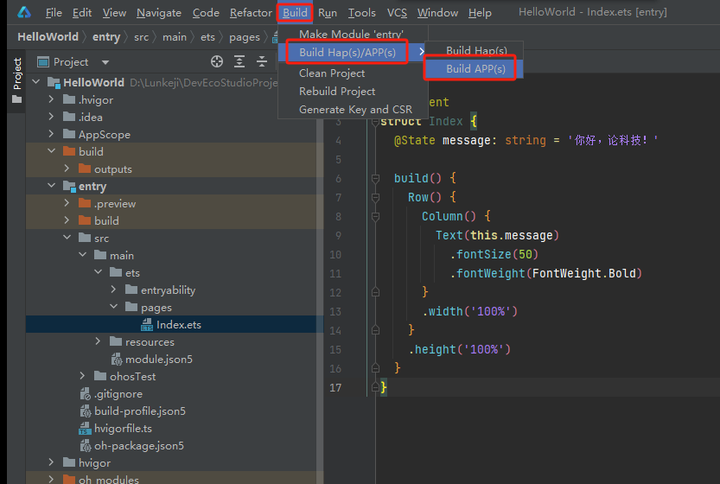Click main in the breadcrumb bar

click(174, 37)
